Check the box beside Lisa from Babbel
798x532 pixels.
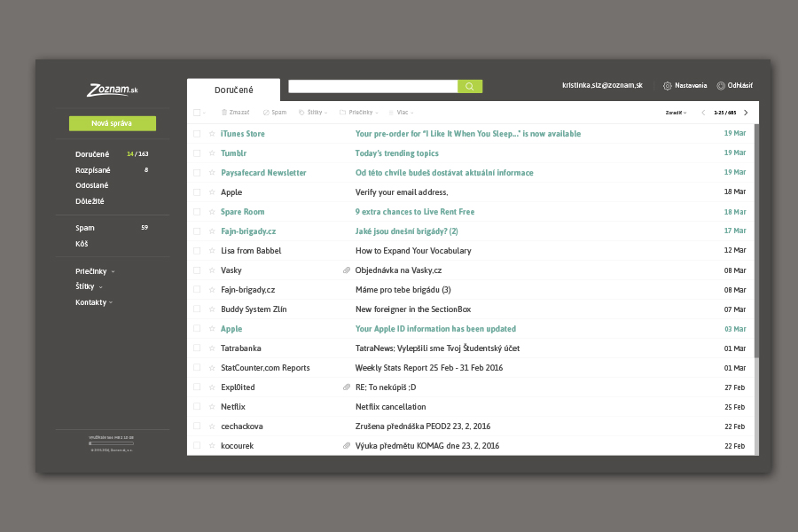click(x=197, y=251)
